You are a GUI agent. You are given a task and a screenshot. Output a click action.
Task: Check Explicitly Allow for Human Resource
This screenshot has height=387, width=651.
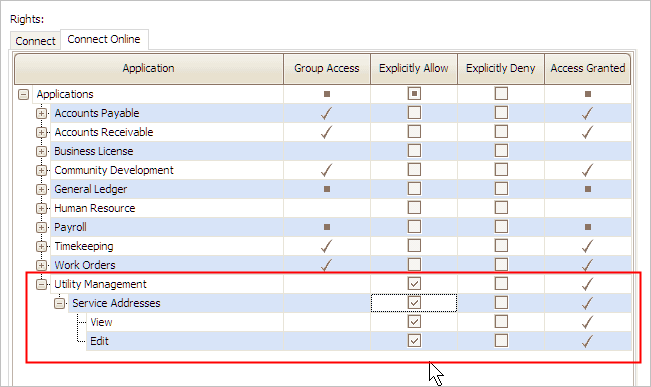(x=414, y=208)
